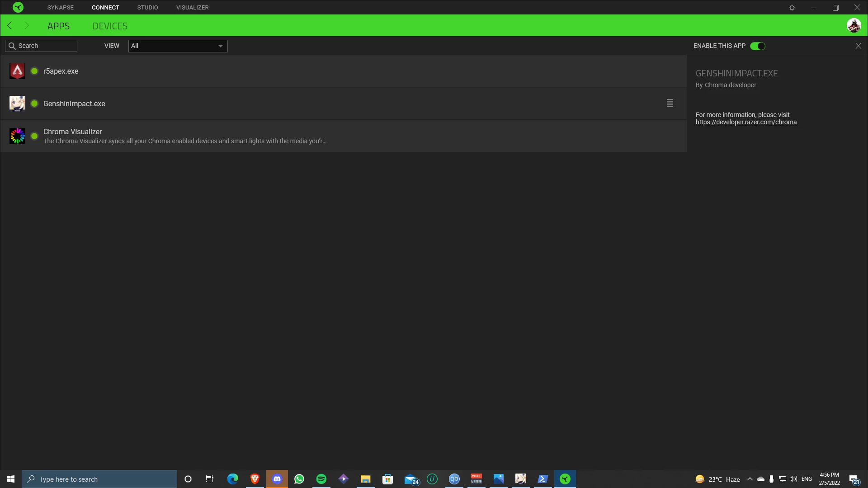
Task: Click the Genshin Impact app icon
Action: coord(17,103)
